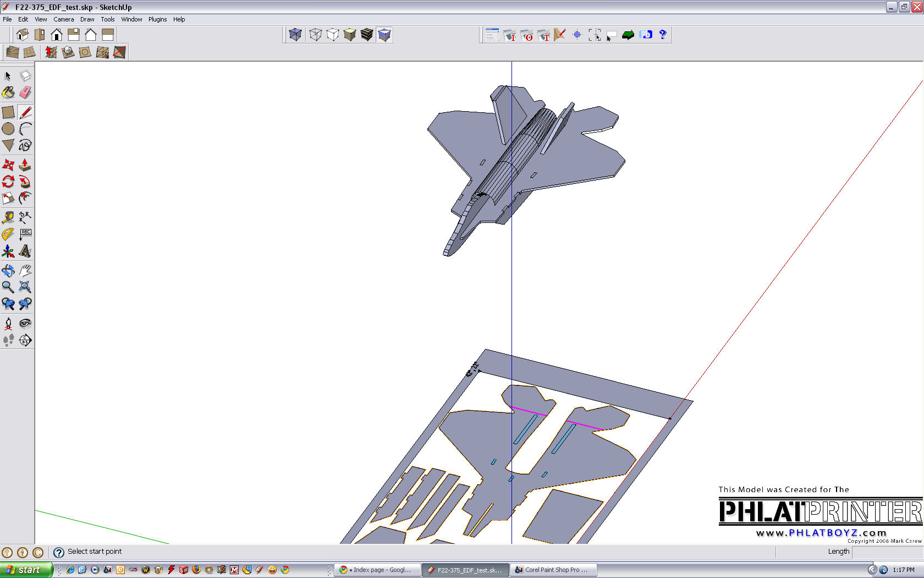
Task: Toggle X-Ray face style
Action: [295, 35]
